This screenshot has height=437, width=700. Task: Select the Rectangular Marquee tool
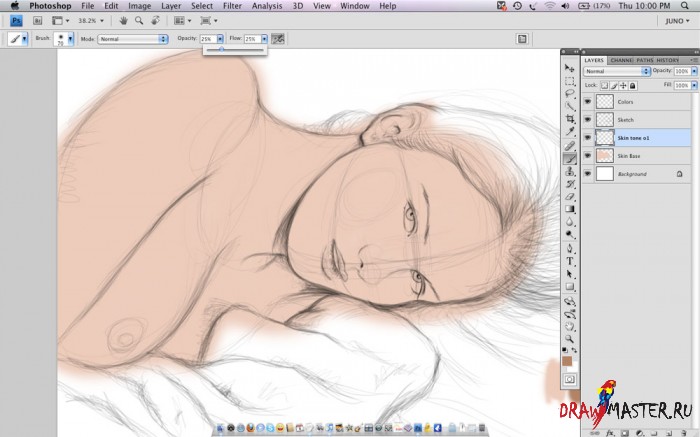point(570,81)
